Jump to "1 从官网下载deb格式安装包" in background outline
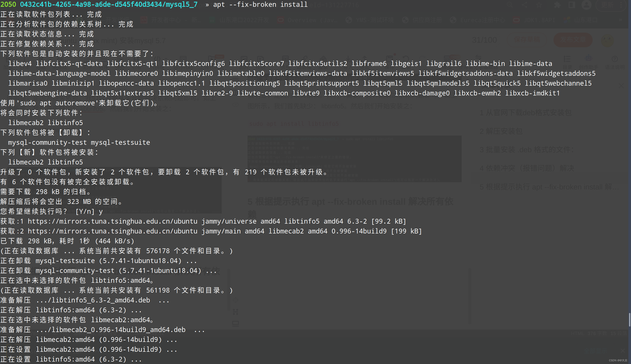Viewport: 631px width, 364px height. point(525,113)
